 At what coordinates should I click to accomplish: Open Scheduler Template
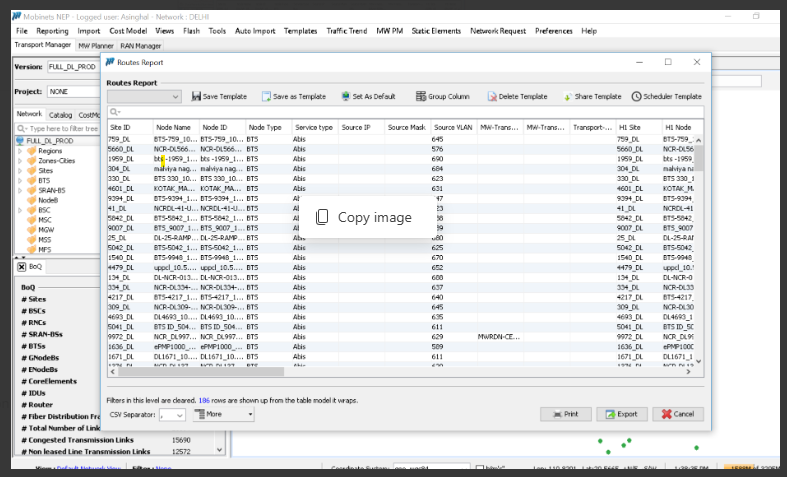tap(666, 96)
